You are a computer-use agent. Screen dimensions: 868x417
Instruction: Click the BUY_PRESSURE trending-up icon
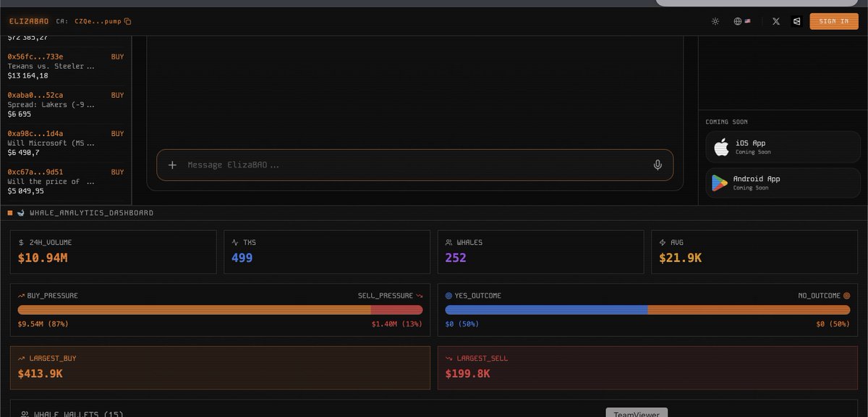click(22, 295)
